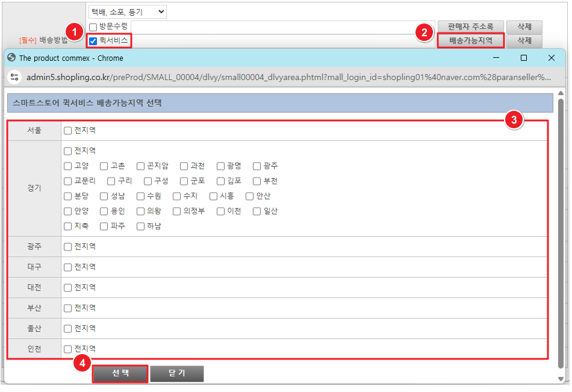Enable the 방문수령 checkbox
The image size is (572, 392).
point(93,27)
